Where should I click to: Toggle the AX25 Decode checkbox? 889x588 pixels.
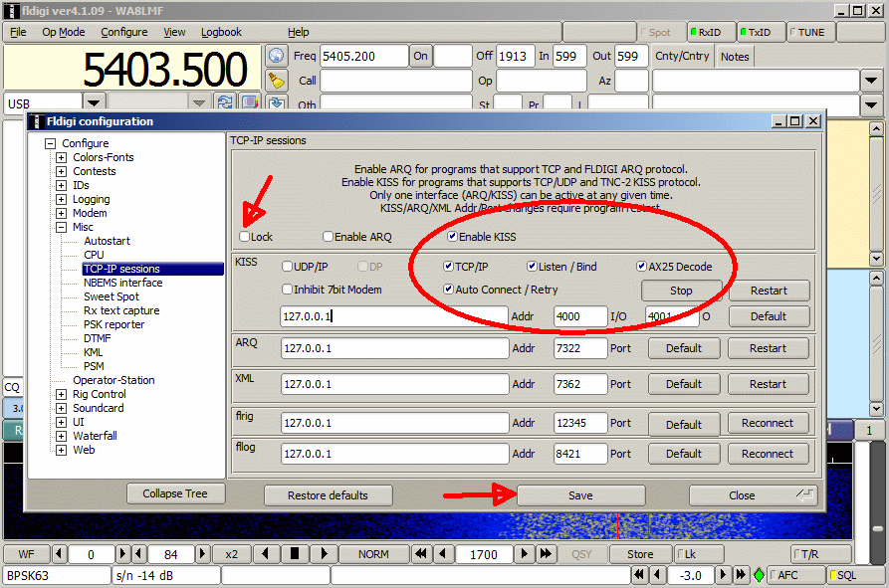[642, 267]
